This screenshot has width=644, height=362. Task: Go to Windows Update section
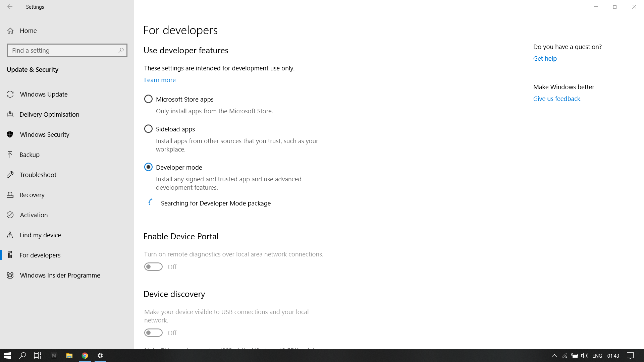pyautogui.click(x=67, y=94)
